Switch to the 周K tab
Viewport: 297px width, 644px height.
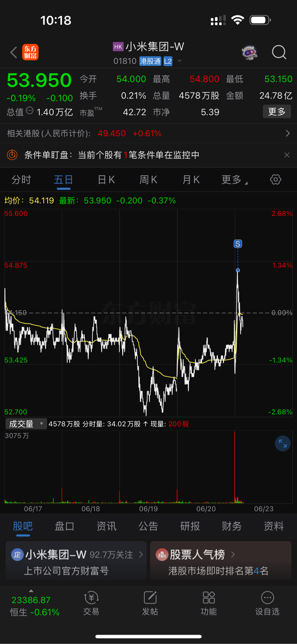[x=148, y=180]
